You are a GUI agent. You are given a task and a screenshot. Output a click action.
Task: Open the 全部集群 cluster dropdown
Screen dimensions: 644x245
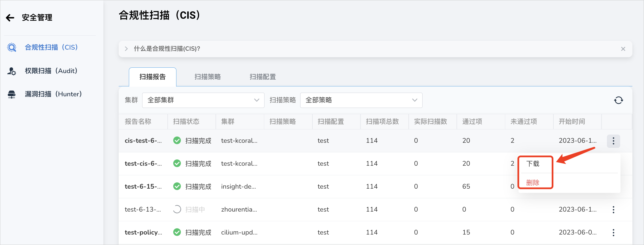[x=203, y=100]
